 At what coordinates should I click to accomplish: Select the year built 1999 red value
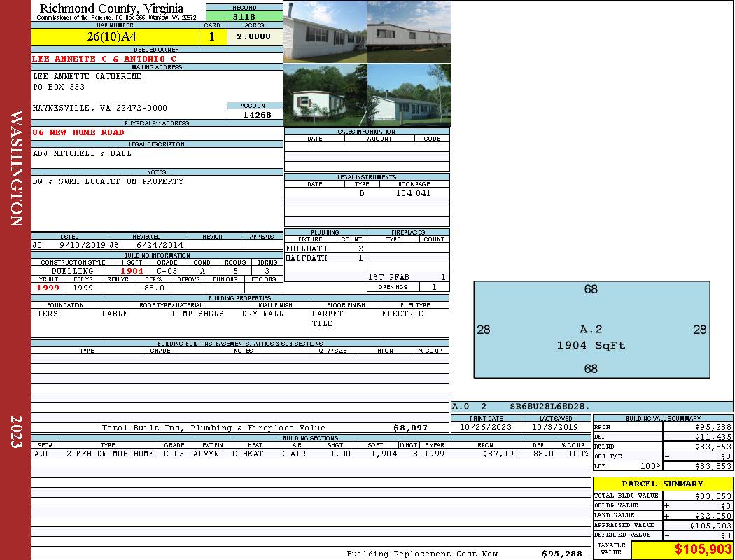(48, 288)
